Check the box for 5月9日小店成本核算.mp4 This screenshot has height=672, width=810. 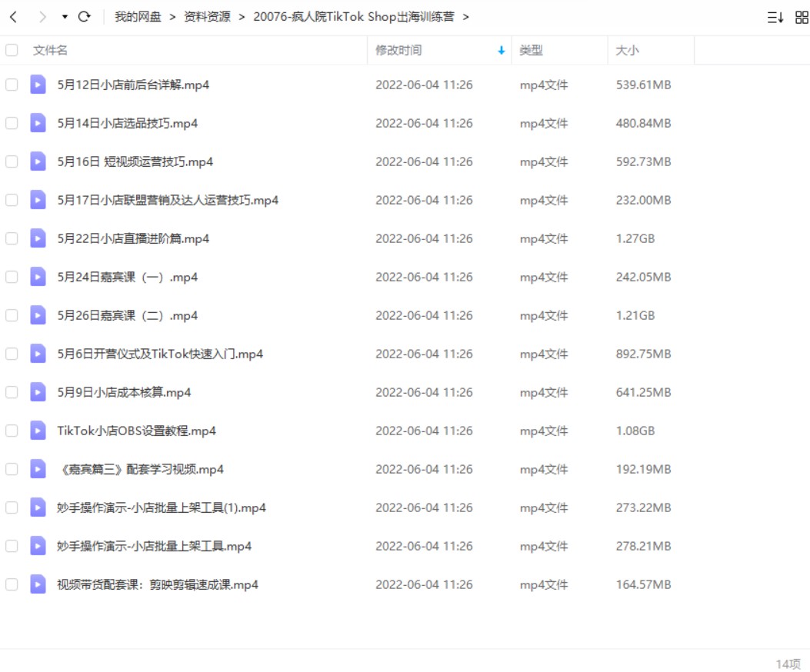[x=12, y=392]
